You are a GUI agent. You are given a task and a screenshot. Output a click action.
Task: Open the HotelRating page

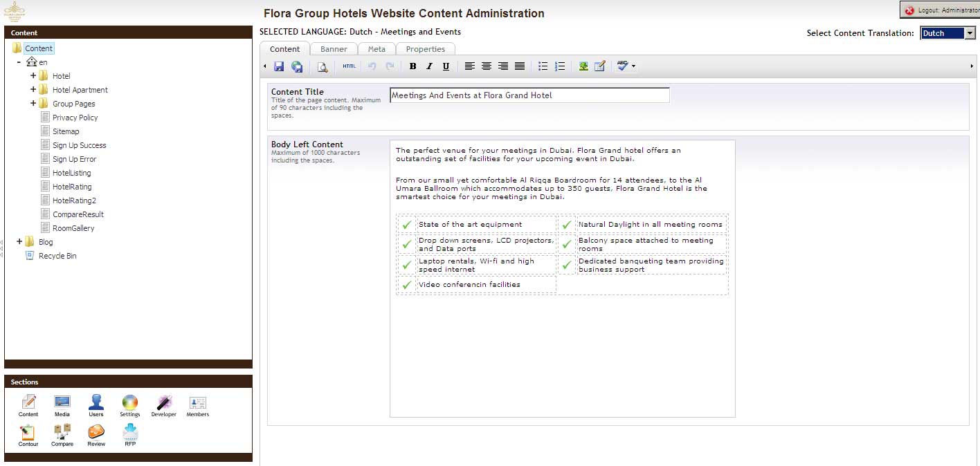72,187
